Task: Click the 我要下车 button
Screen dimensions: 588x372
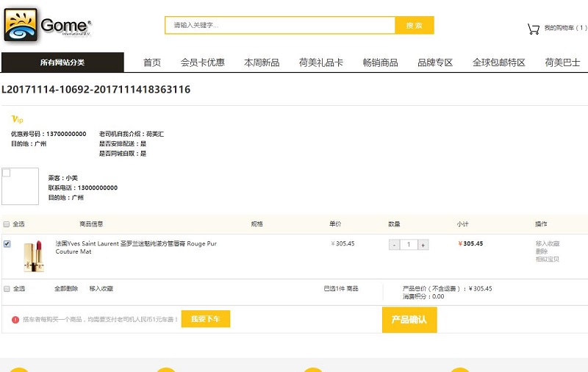Action: [206, 319]
